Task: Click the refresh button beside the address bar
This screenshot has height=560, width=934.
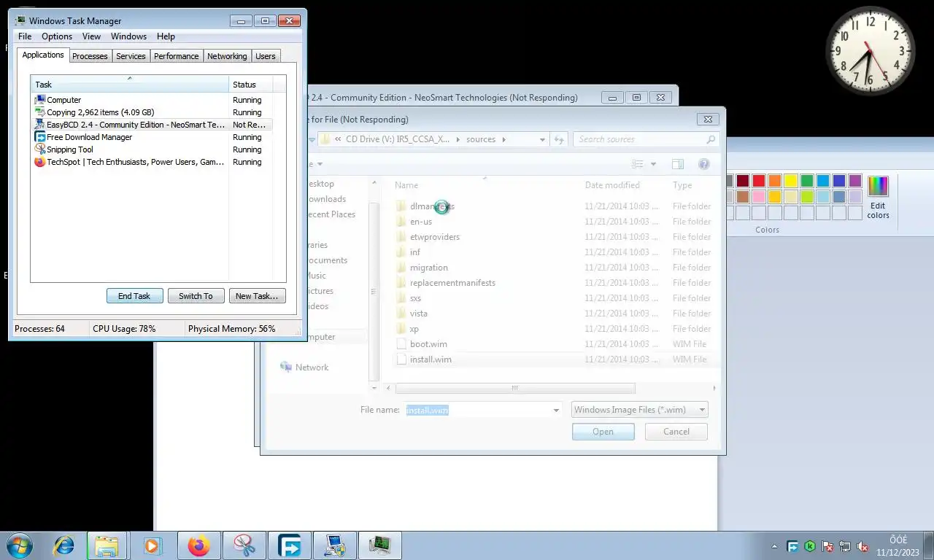Action: point(559,139)
